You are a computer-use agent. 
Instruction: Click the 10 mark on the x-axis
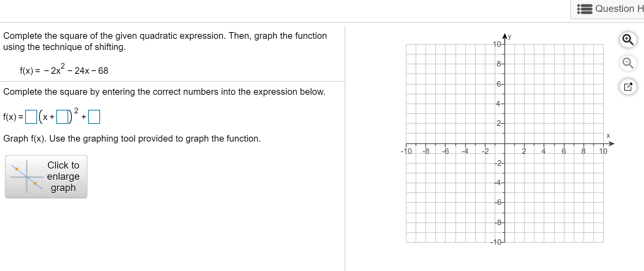(603, 151)
